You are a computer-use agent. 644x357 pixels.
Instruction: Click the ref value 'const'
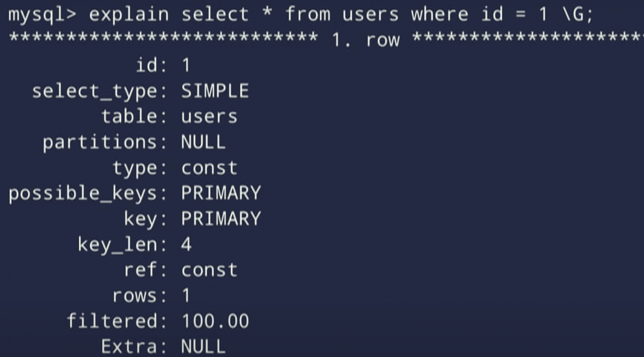(x=209, y=270)
